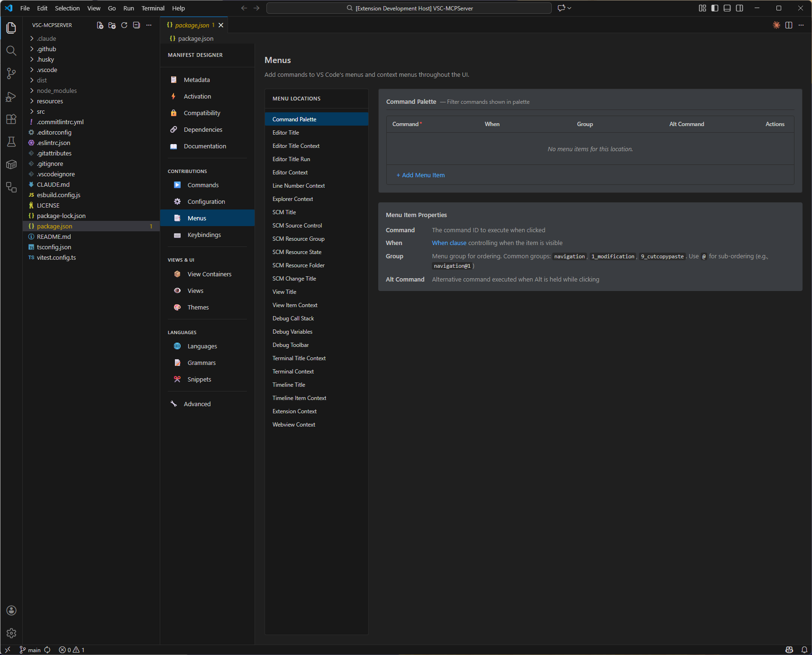Open the Keybindings section
Viewport: 812px width, 655px height.
click(207, 235)
